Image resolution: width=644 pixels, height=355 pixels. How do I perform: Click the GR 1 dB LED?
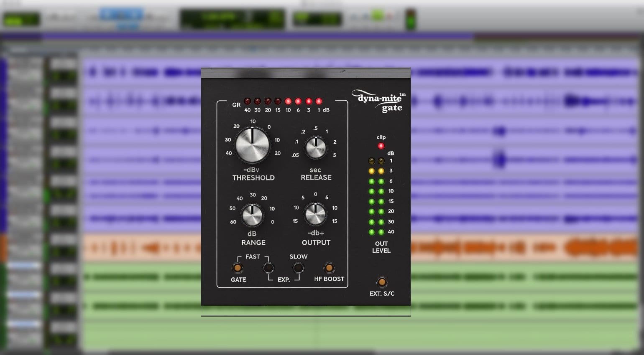click(319, 101)
